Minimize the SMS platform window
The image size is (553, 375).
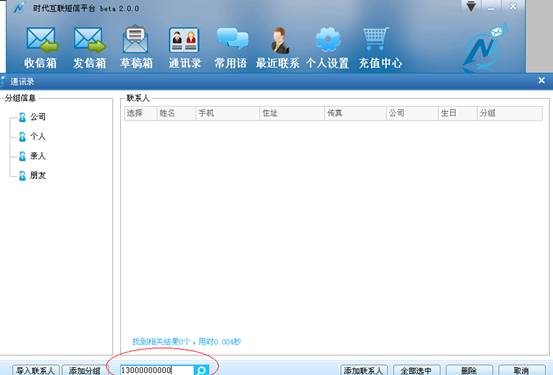[x=492, y=7]
